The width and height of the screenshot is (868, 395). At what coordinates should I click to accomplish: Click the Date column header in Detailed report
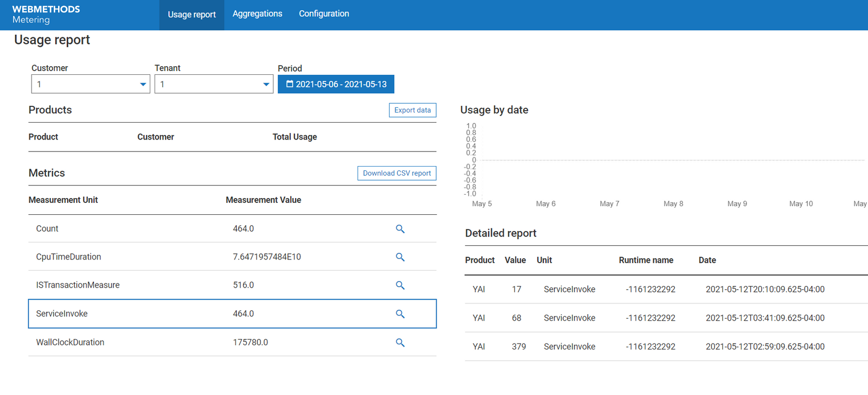(707, 260)
